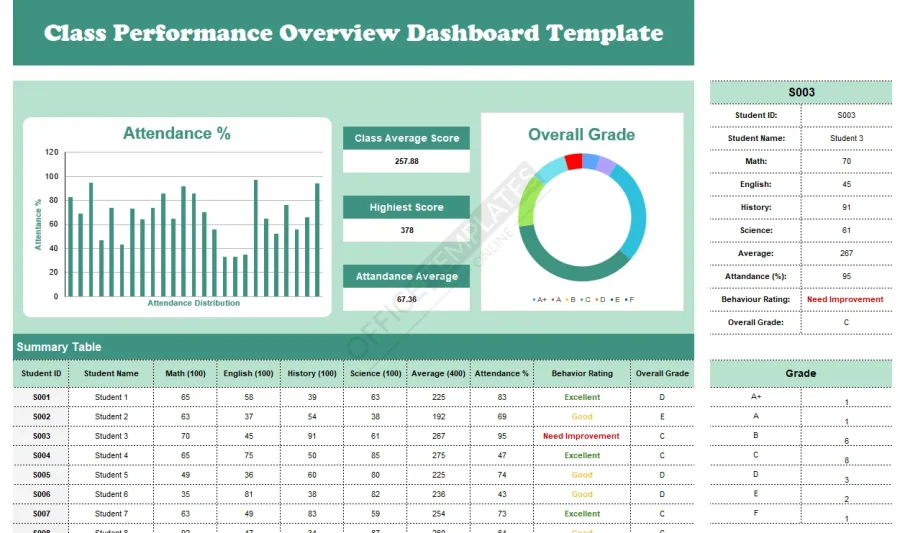Click the Student Name column header
Image resolution: width=900 pixels, height=533 pixels.
coord(111,374)
